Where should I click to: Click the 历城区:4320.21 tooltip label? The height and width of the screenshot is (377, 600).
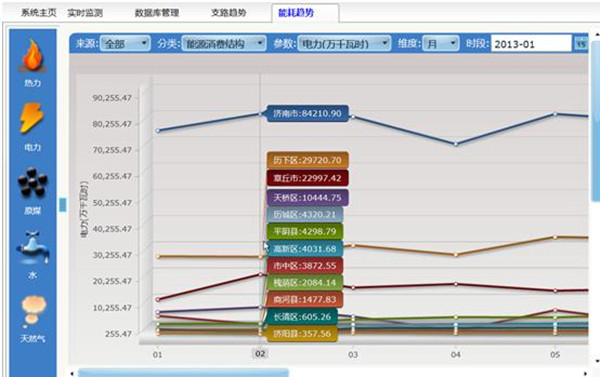pyautogui.click(x=305, y=214)
